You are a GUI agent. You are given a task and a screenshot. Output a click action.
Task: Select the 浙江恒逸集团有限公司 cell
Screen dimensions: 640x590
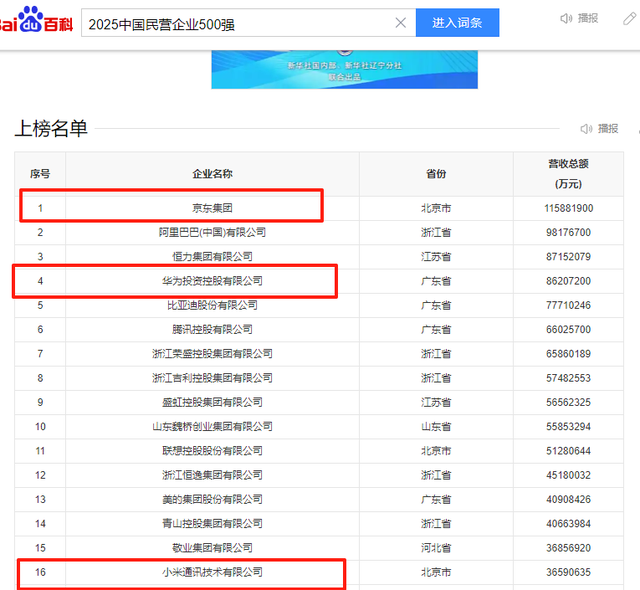pos(212,475)
